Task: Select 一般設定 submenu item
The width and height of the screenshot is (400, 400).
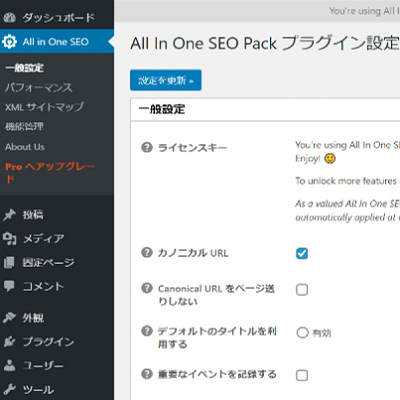Action: tap(24, 68)
